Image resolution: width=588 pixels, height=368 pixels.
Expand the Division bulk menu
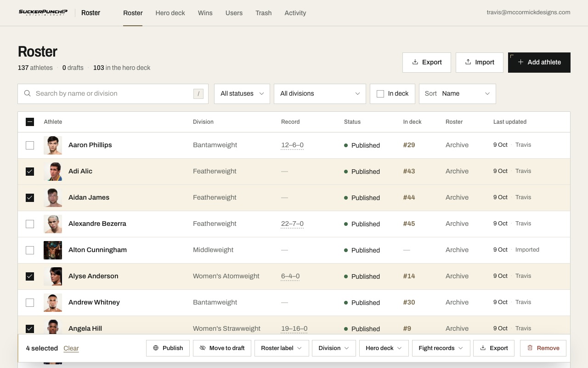coord(334,348)
